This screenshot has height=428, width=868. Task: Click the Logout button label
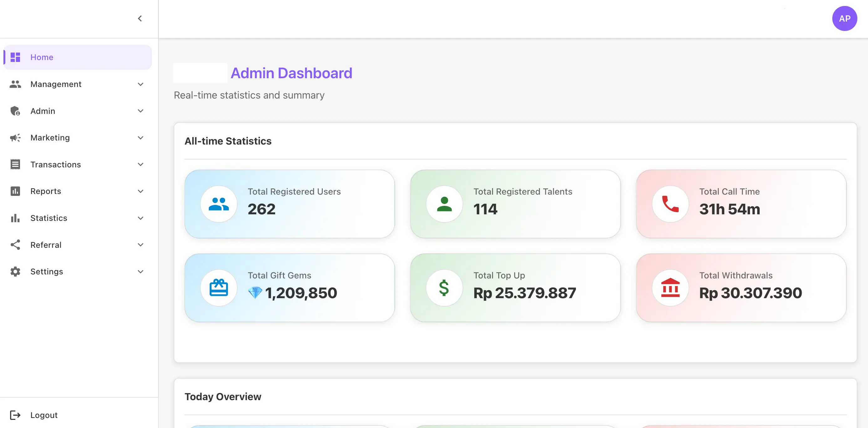(44, 415)
